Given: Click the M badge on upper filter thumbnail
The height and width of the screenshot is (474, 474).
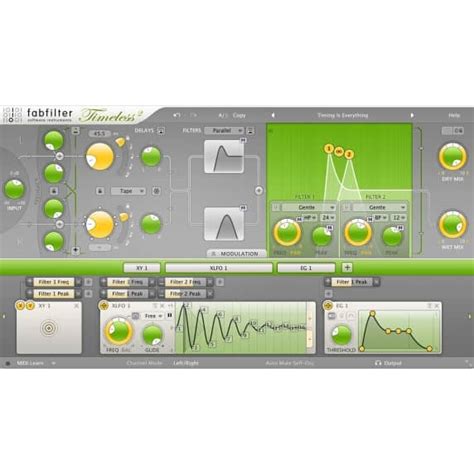Looking at the screenshot, I should 243,140.
